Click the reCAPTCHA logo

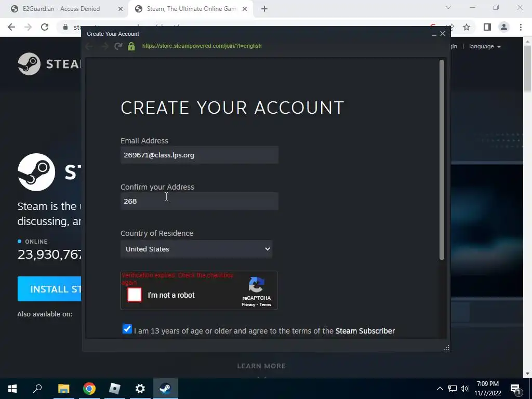tap(257, 285)
